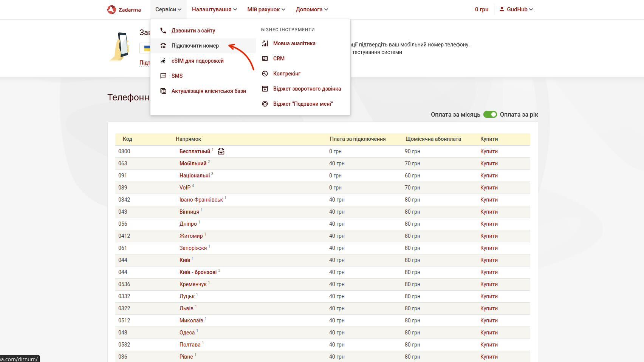The width and height of the screenshot is (644, 362).
Task: Buy the 044 Київ number
Action: point(489,260)
